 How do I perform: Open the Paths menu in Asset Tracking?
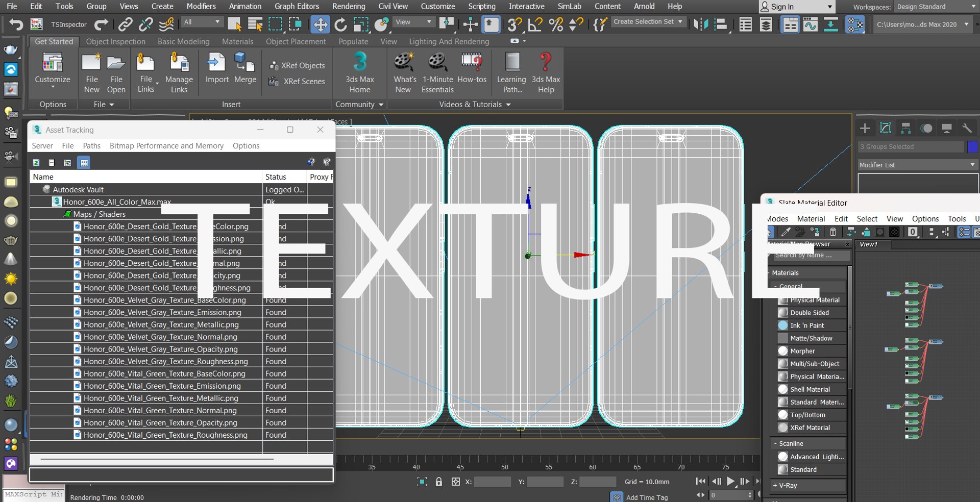tap(92, 145)
